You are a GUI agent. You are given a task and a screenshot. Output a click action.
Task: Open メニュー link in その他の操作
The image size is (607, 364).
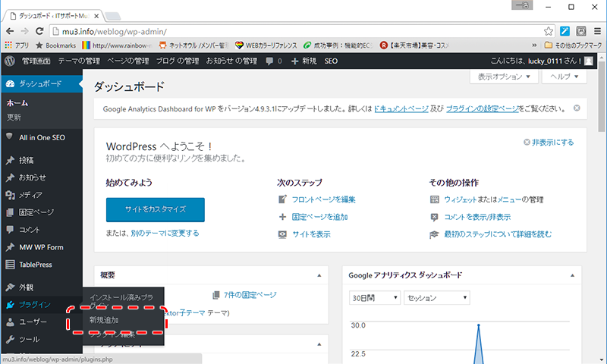[x=509, y=199]
